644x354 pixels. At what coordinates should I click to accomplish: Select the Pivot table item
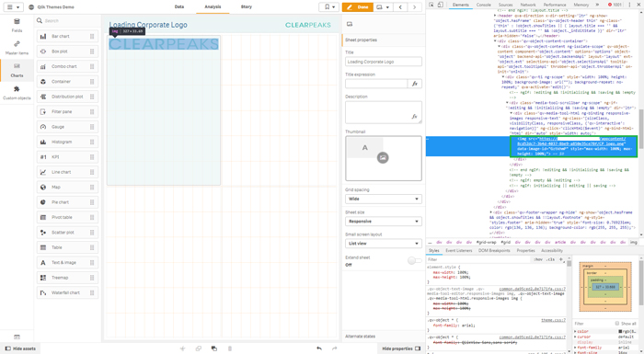pos(67,217)
